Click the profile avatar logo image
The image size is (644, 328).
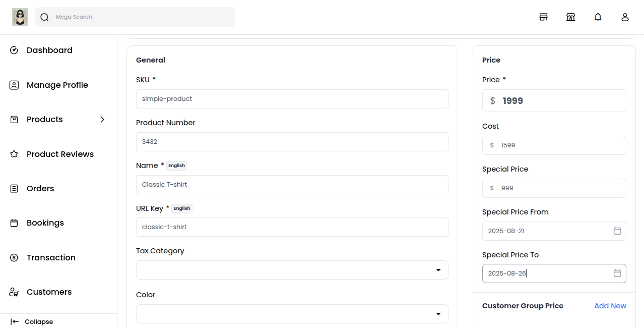coord(20,17)
